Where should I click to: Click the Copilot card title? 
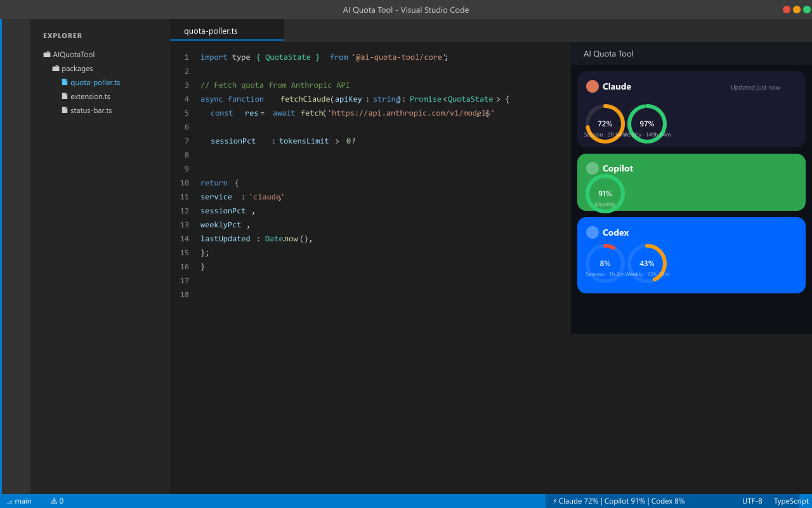(618, 168)
